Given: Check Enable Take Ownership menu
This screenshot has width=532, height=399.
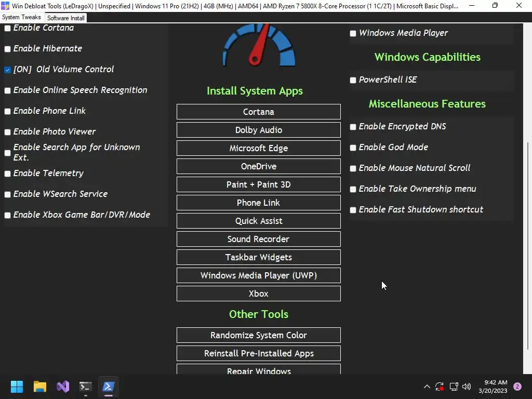Looking at the screenshot, I should [353, 189].
